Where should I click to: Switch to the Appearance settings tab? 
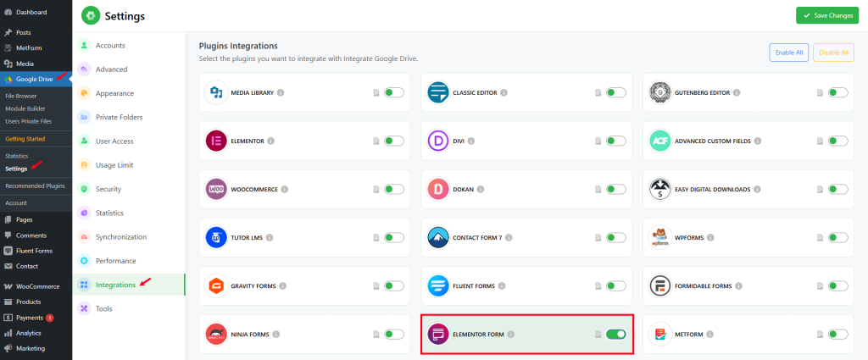tap(129, 93)
